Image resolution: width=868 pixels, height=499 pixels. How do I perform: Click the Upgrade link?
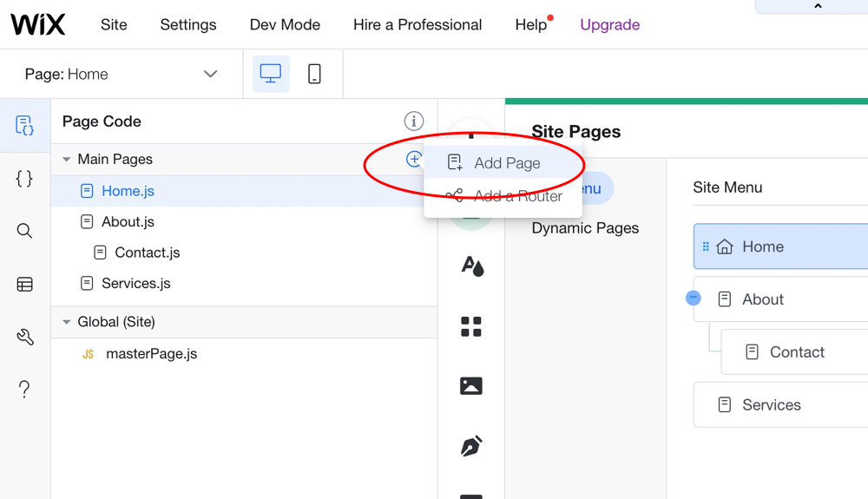coord(609,25)
